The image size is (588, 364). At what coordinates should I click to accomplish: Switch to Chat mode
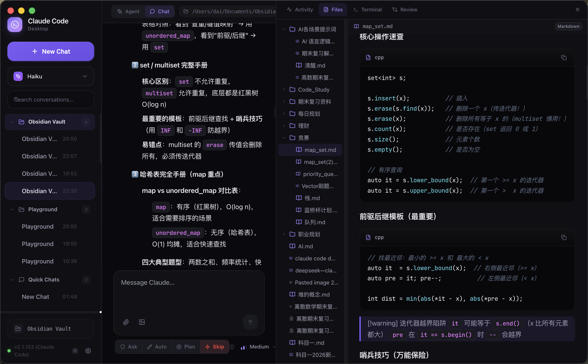point(160,11)
